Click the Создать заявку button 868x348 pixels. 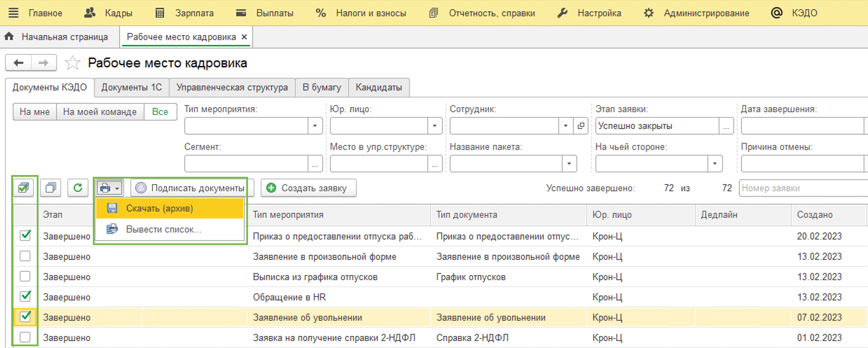(x=309, y=188)
